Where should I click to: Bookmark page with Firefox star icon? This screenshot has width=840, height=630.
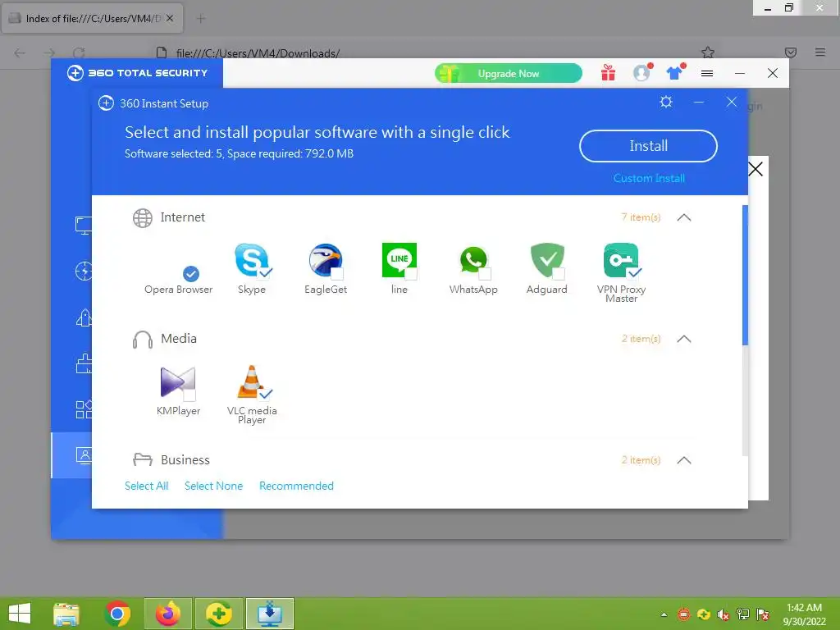[708, 52]
